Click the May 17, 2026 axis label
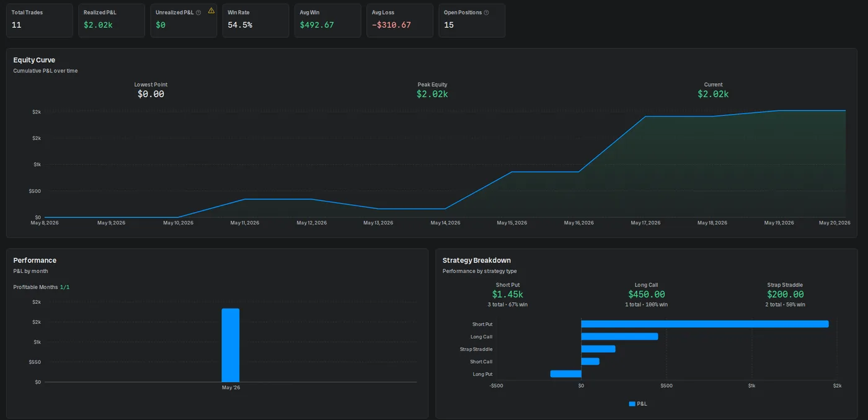The height and width of the screenshot is (420, 868). coord(645,223)
